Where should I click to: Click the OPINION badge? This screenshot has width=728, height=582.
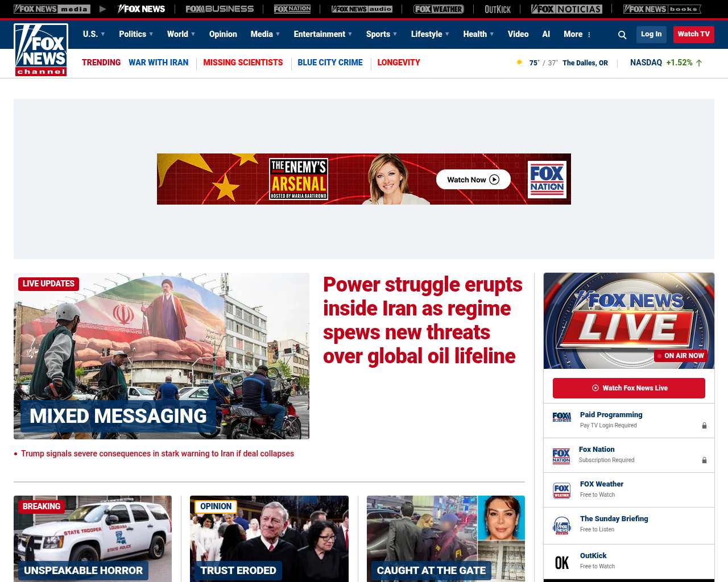coord(216,506)
